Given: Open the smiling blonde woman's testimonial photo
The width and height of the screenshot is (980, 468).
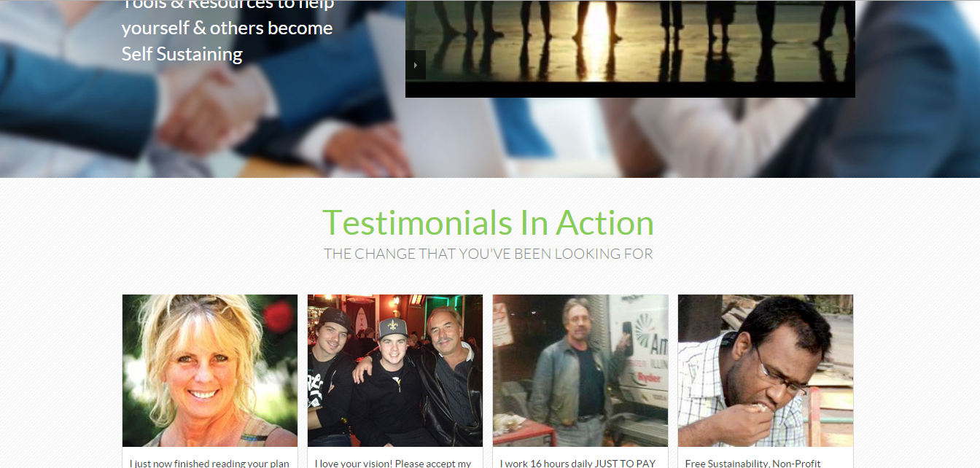Looking at the screenshot, I should pos(210,370).
